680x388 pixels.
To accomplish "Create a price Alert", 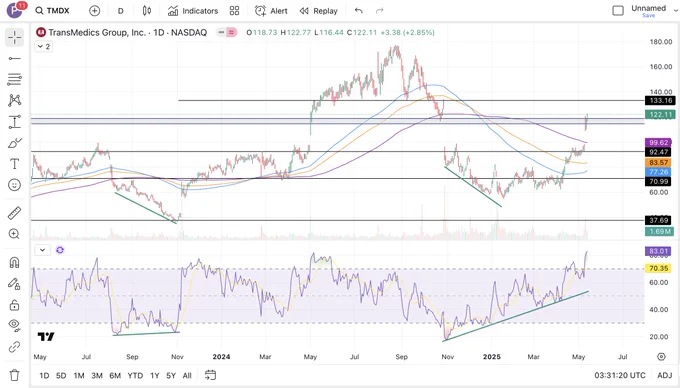I will (271, 11).
